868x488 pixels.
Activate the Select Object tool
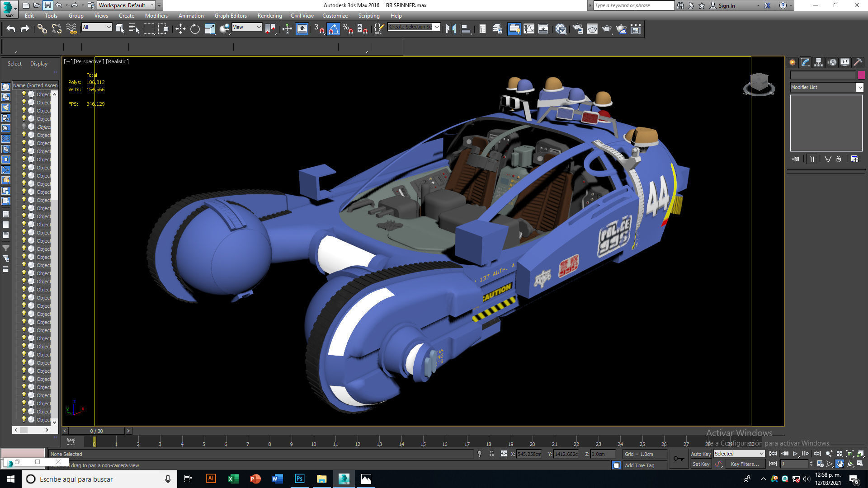[x=120, y=29]
